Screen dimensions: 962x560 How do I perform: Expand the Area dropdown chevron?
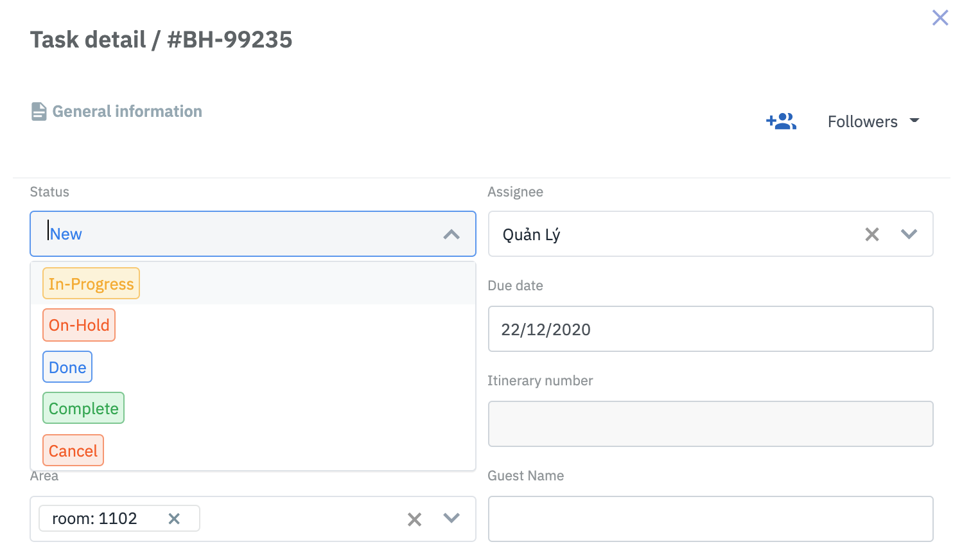[451, 518]
